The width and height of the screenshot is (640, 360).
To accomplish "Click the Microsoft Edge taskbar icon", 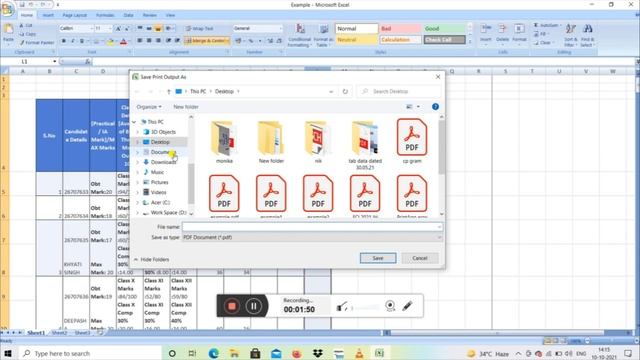I will pos(213,353).
